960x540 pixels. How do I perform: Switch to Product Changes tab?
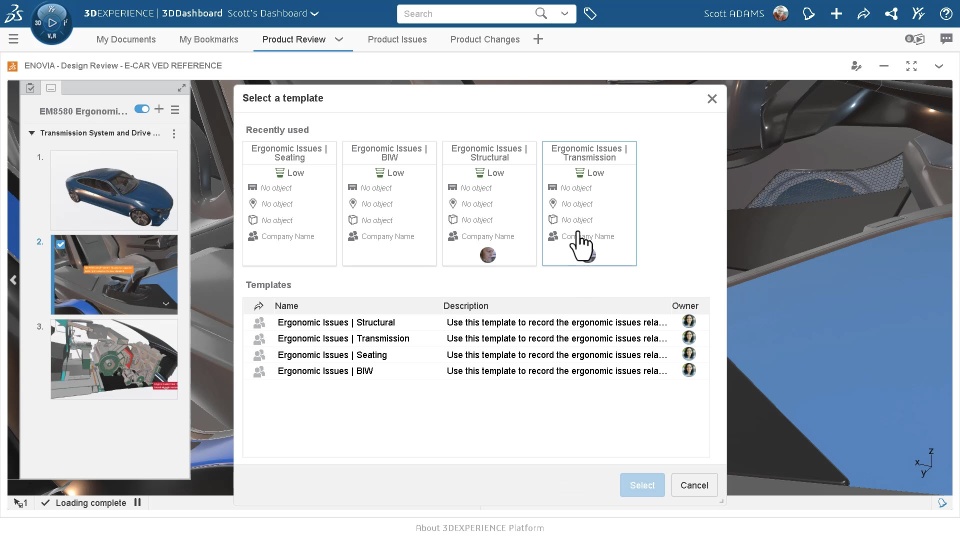[485, 39]
